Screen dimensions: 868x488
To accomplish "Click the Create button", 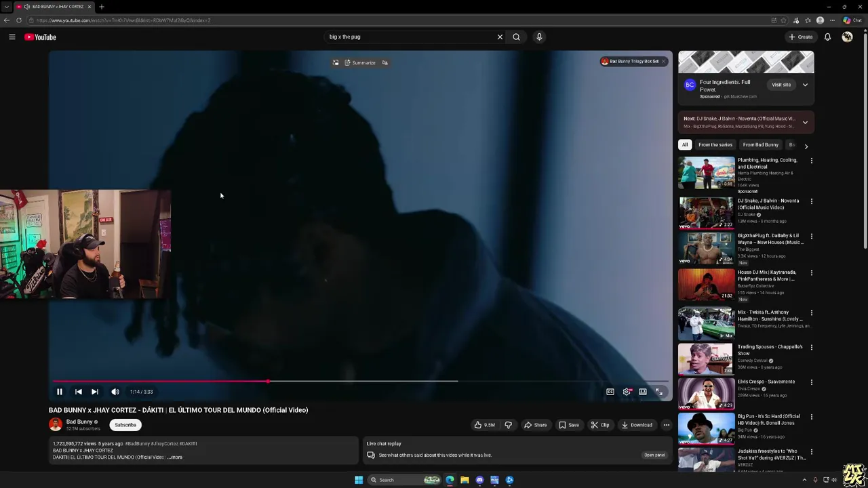I will (x=801, y=37).
